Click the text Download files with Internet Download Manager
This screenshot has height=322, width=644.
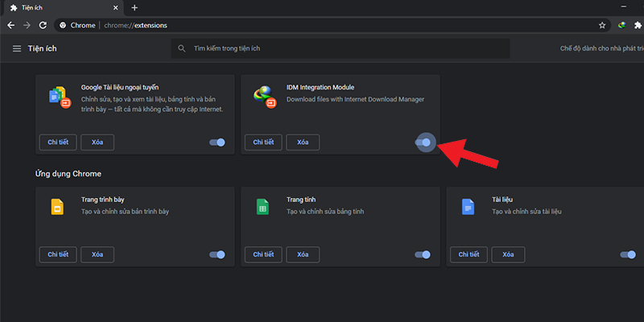click(x=355, y=99)
